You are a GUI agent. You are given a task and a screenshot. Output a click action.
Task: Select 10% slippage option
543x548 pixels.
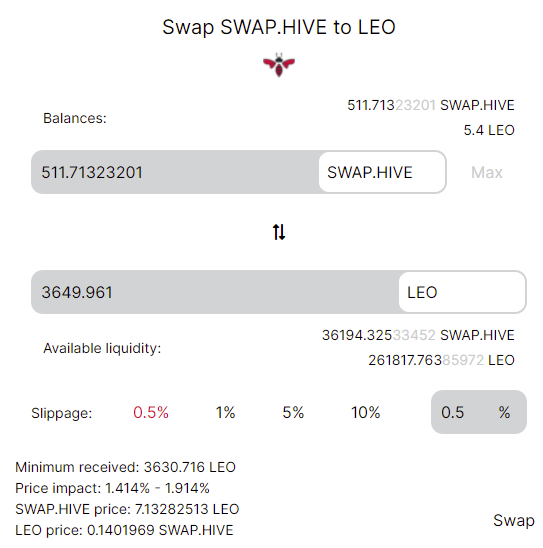coord(365,412)
